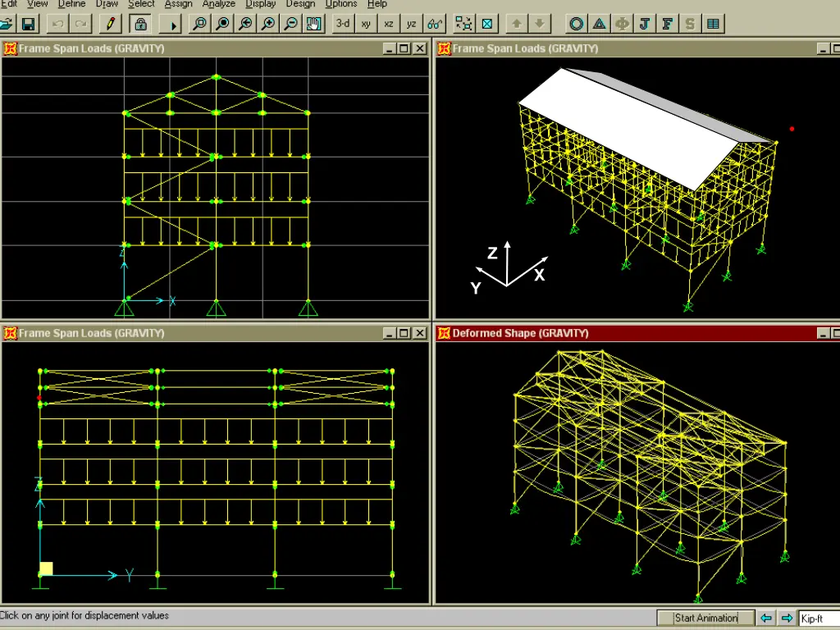Screen dimensions: 840x630
Task: Activate the Pan hand tool
Action: click(x=314, y=24)
